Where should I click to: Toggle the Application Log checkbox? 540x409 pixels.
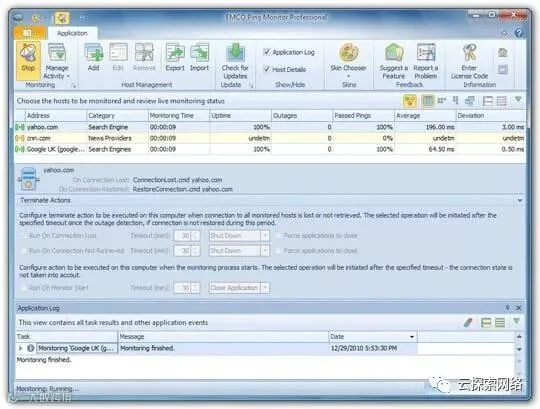click(267, 52)
